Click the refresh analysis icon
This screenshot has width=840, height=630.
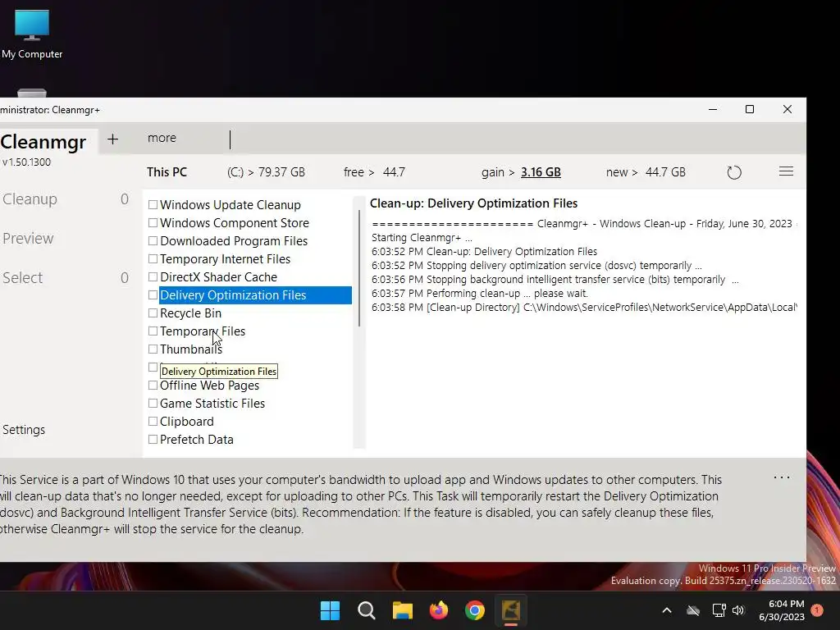(x=734, y=172)
